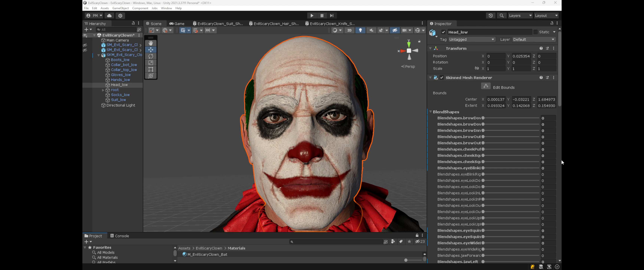The height and width of the screenshot is (270, 644).
Task: Click the Project panel favorite star filter
Action: pos(409,241)
